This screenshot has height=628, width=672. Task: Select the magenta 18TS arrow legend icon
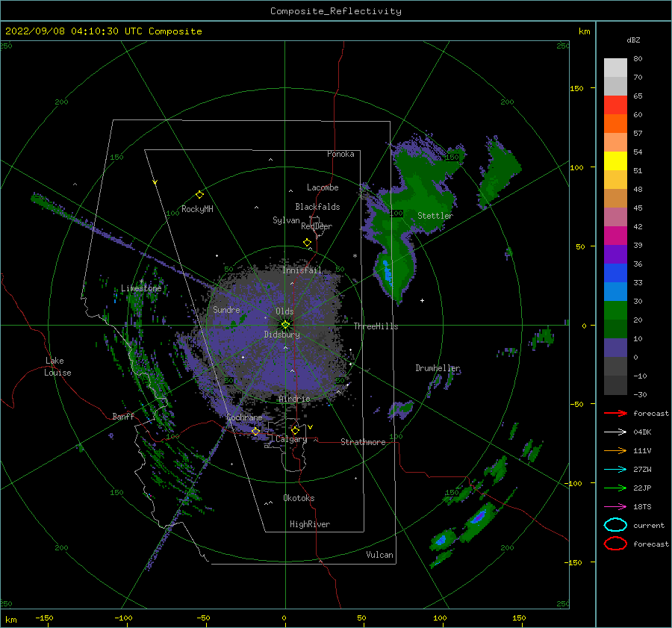click(615, 507)
